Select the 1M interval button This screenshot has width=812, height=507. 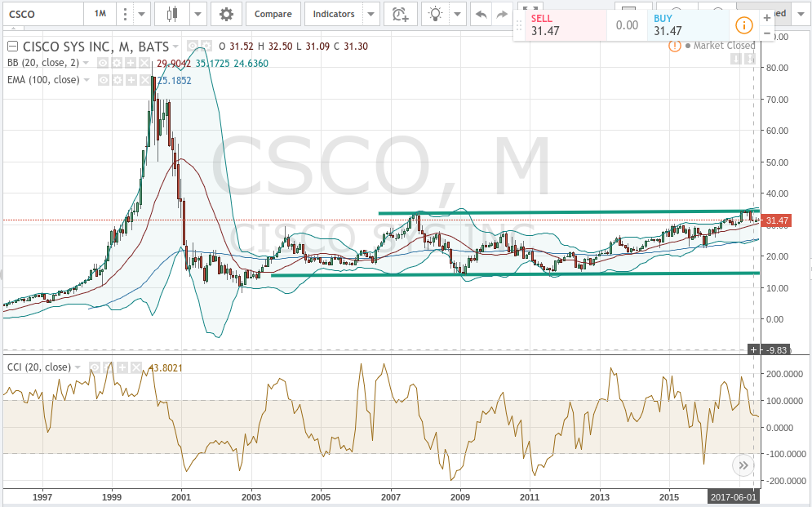tap(100, 13)
